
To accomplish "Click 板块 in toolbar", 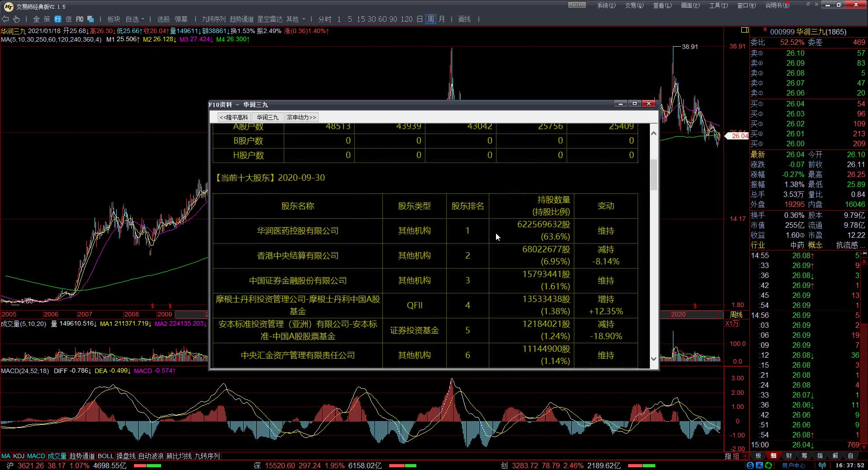I will click(x=114, y=19).
